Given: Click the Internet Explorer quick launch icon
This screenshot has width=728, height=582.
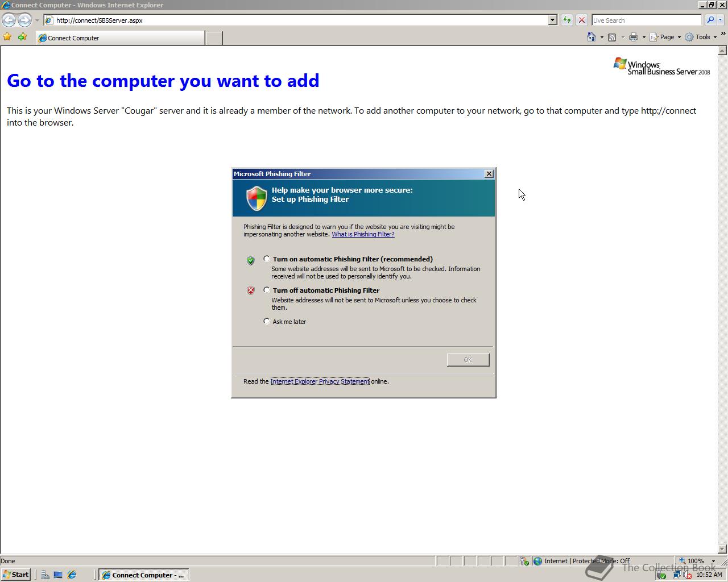Looking at the screenshot, I should point(72,575).
